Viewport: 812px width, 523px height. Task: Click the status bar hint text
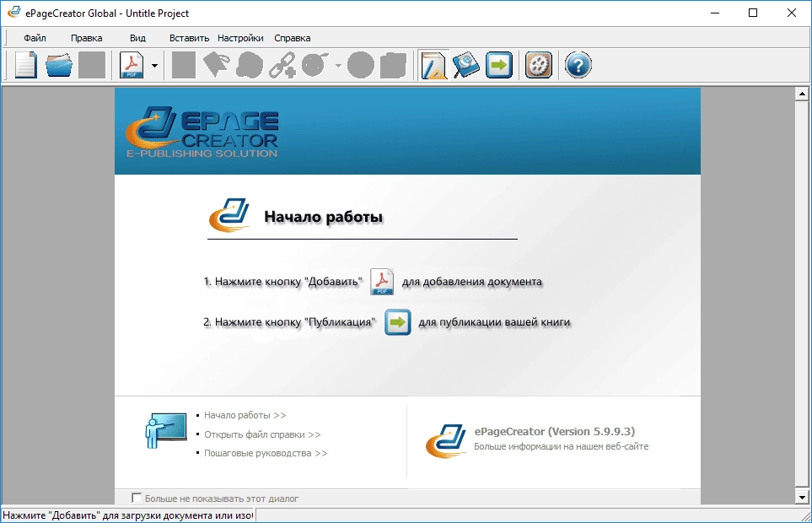coord(128,515)
